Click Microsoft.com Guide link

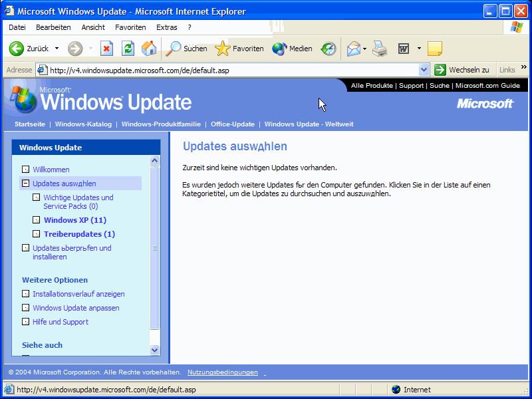pyautogui.click(x=487, y=86)
